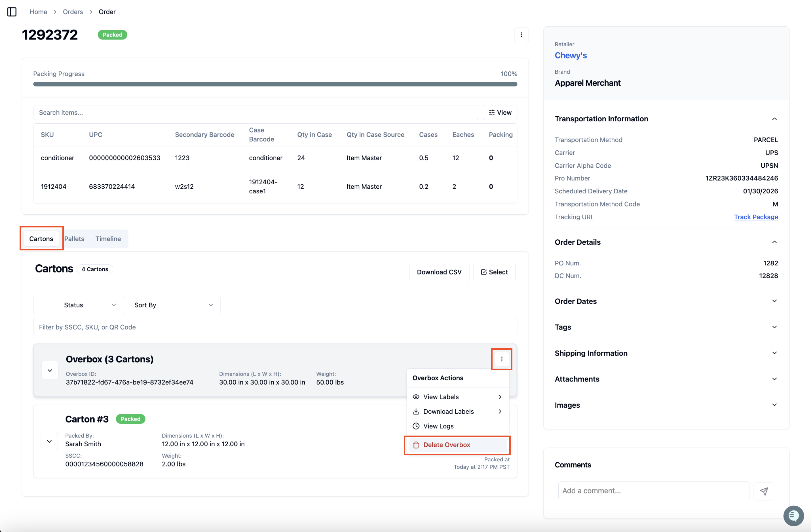Click SSCC 00001234560000058828
This screenshot has height=532, width=811.
pyautogui.click(x=104, y=464)
